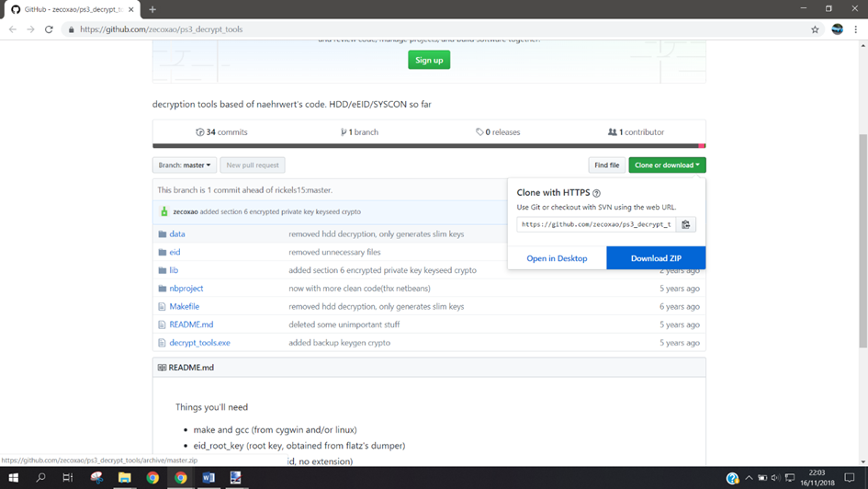Open README.md file link
The width and height of the screenshot is (868, 489).
tap(191, 324)
